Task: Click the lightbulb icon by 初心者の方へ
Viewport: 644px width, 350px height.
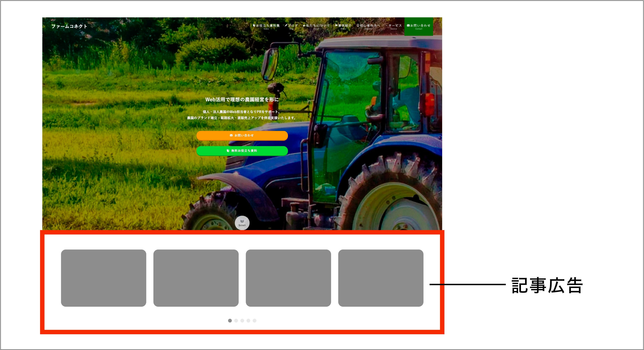Action: (358, 25)
